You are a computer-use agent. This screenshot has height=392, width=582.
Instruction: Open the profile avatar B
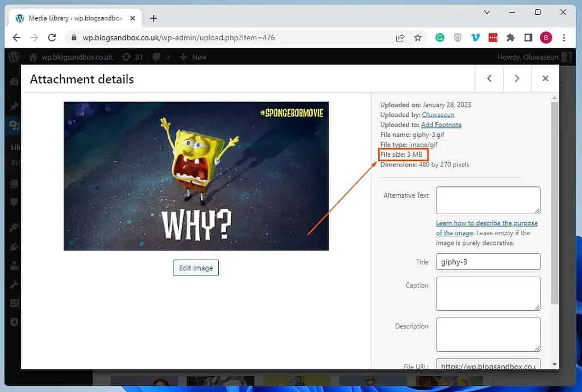546,37
